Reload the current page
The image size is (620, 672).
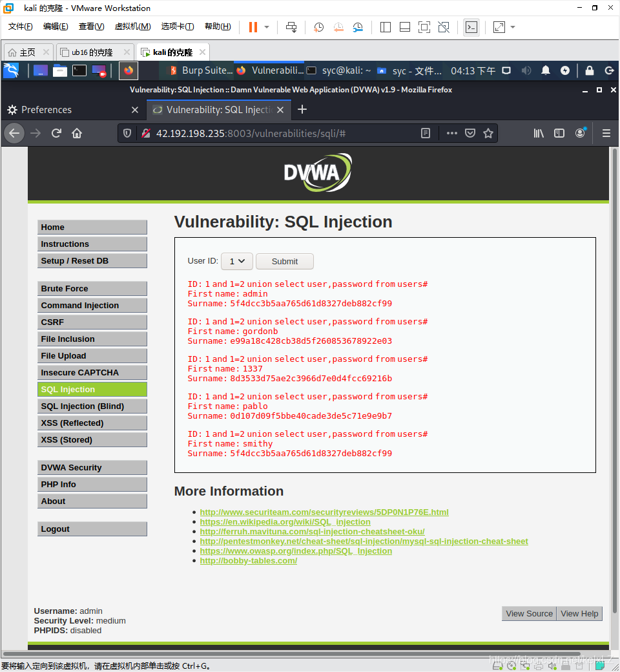pyautogui.click(x=56, y=133)
